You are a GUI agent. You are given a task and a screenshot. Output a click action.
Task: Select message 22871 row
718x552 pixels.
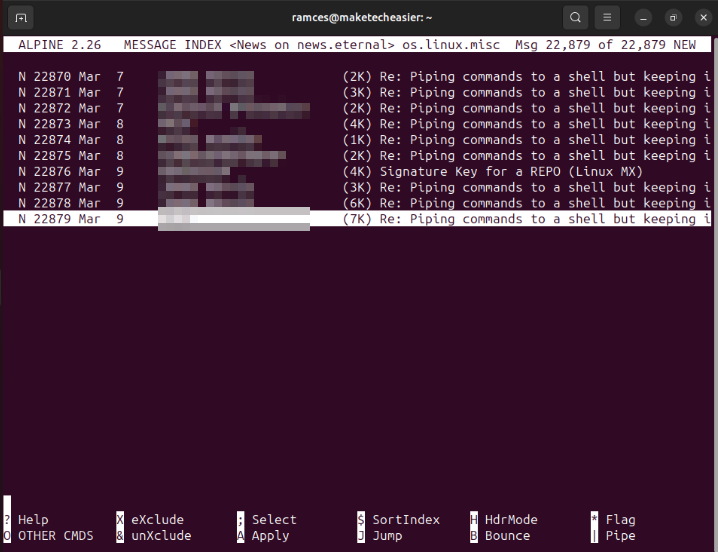(x=357, y=93)
